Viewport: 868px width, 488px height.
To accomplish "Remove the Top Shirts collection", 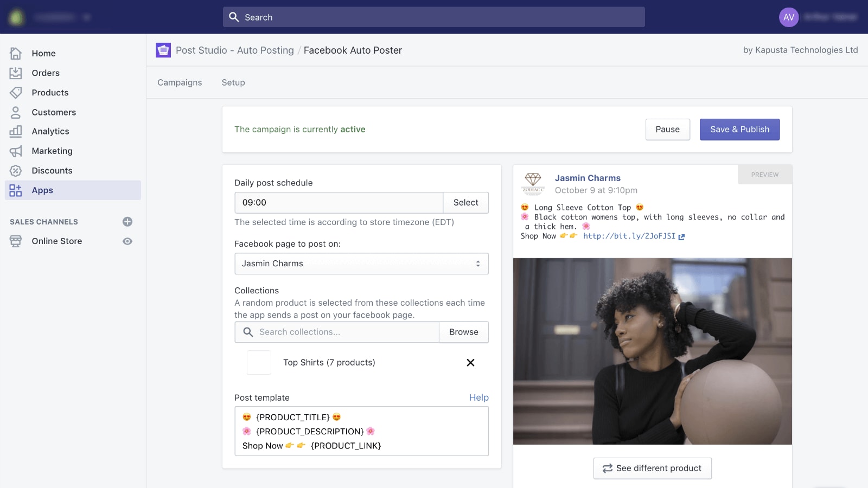I will (x=470, y=362).
